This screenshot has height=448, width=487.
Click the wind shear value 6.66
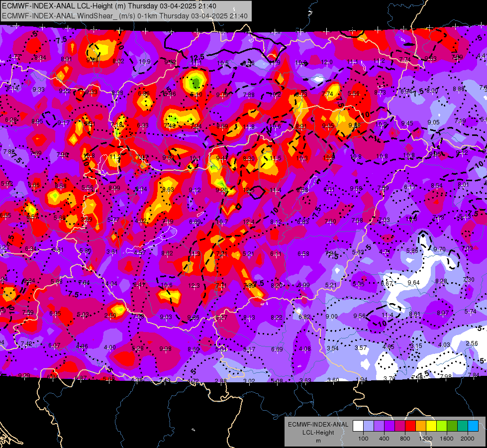point(33,185)
